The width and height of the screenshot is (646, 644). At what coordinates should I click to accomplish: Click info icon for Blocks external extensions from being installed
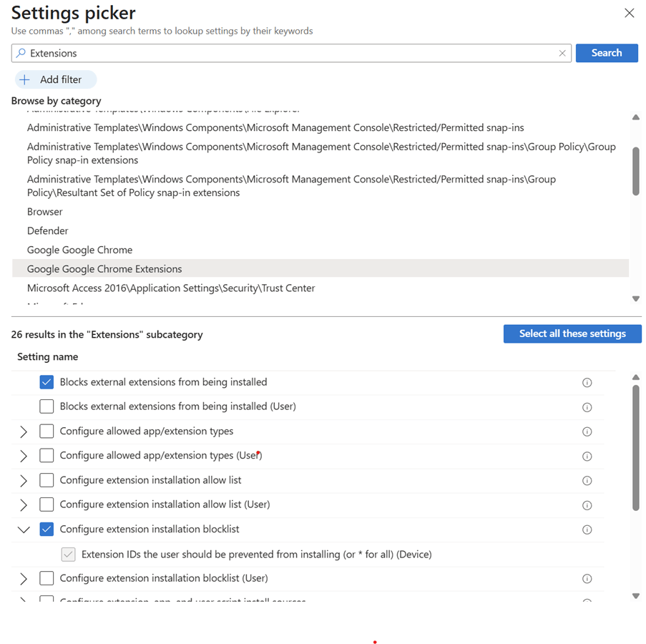(587, 383)
